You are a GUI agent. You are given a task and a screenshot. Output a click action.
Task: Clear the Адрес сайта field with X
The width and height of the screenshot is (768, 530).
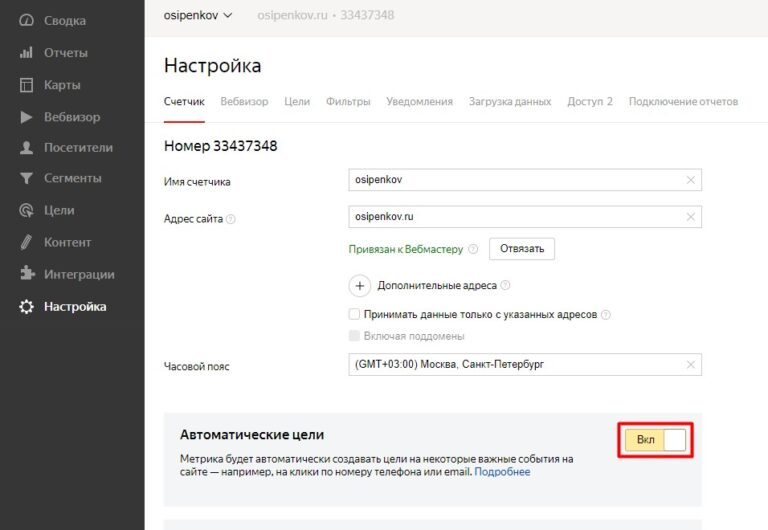click(691, 217)
